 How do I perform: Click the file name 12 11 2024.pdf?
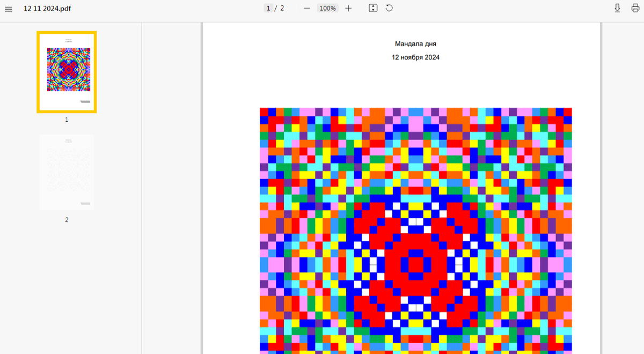coord(47,9)
